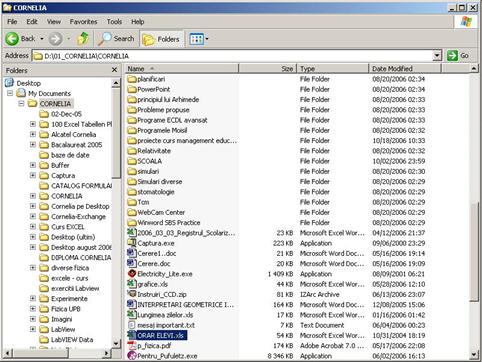Open the address bar dropdown

click(437, 56)
